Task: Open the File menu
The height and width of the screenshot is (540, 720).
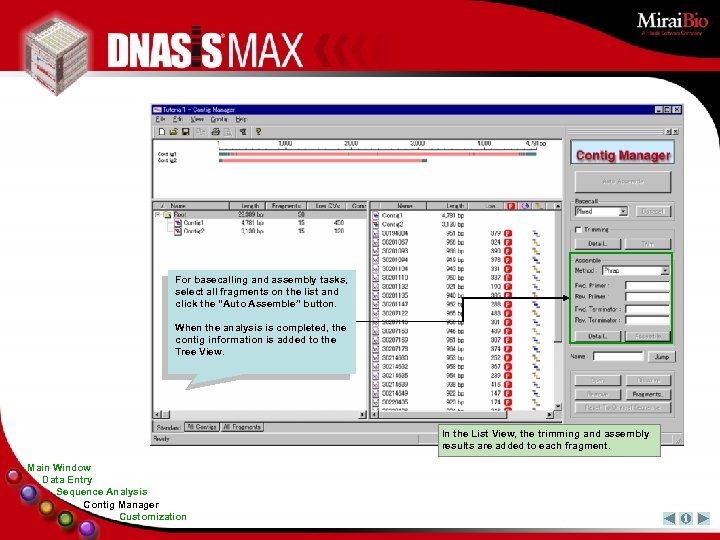Action: (160, 119)
